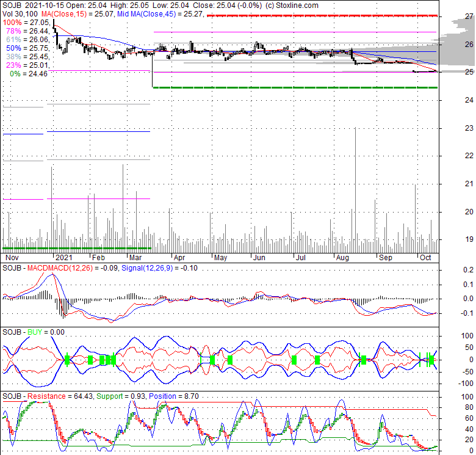Select the 23% = 25.01 Fibonacci level
This screenshot has height=455, width=476.
tap(27, 65)
